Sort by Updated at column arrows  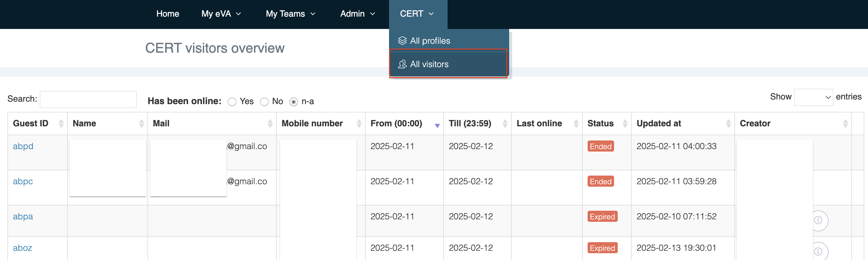[x=728, y=124]
